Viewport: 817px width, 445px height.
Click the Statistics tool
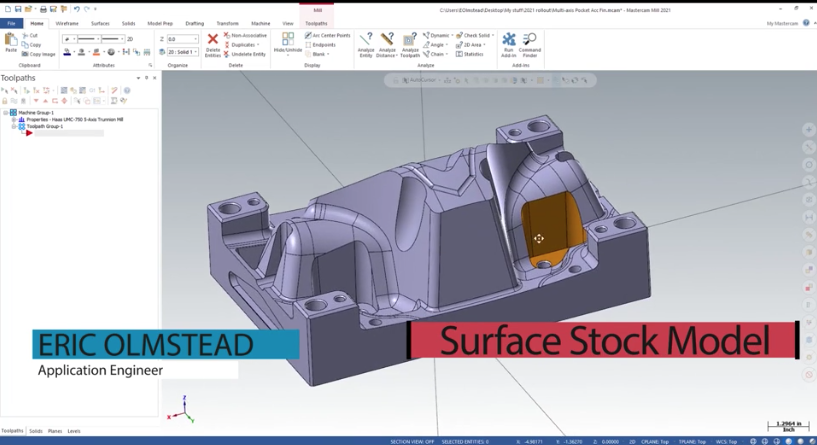[x=470, y=54]
